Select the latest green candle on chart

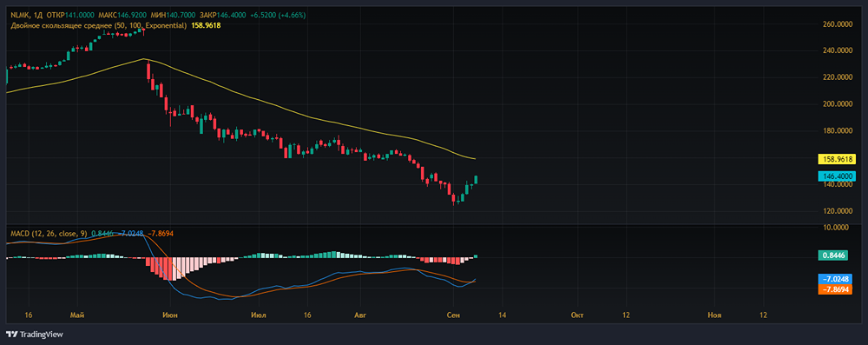click(x=476, y=180)
